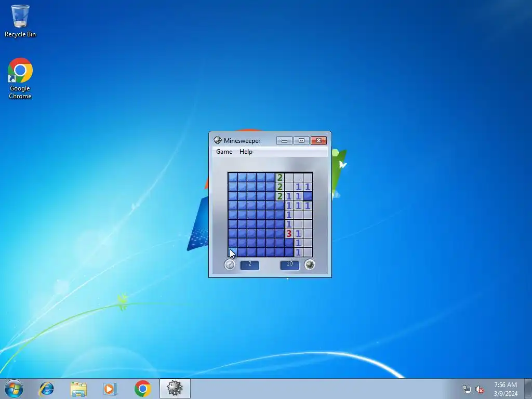Launch Internet Explorer from the taskbar
The width and height of the screenshot is (532, 399).
point(46,389)
